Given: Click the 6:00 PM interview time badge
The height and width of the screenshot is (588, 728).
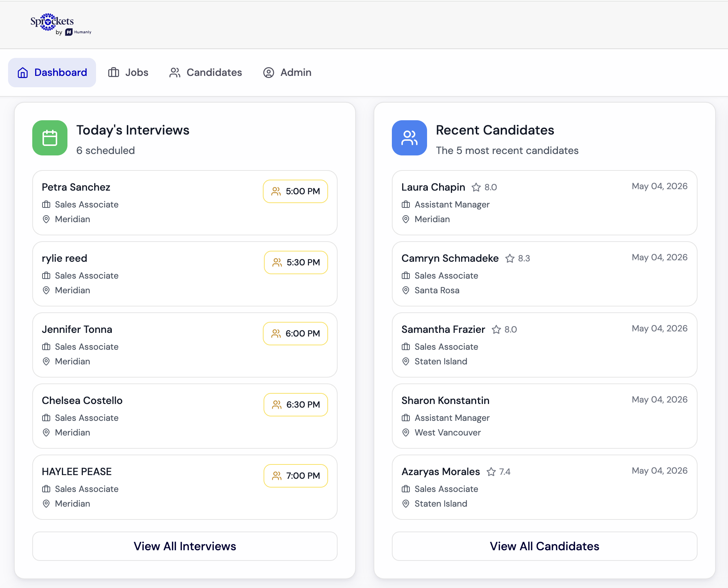Looking at the screenshot, I should coord(295,334).
